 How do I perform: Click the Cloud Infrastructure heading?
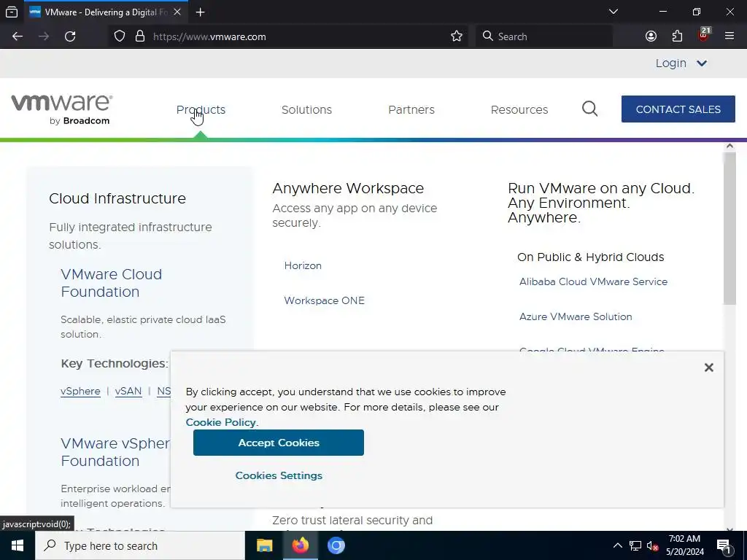click(117, 198)
